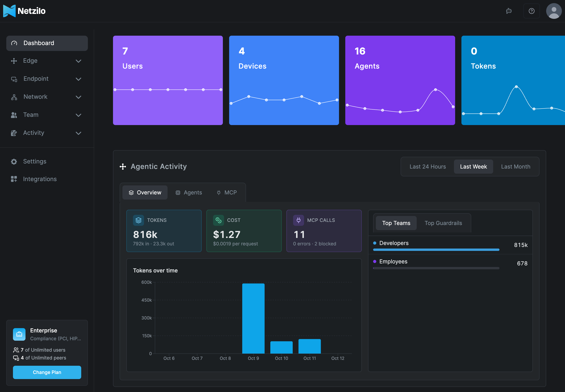Open the Overview tab
The width and height of the screenshot is (565, 392).
tap(145, 192)
